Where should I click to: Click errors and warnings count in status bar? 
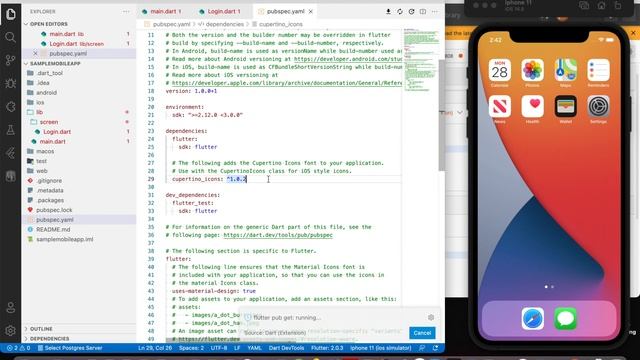pos(19,348)
